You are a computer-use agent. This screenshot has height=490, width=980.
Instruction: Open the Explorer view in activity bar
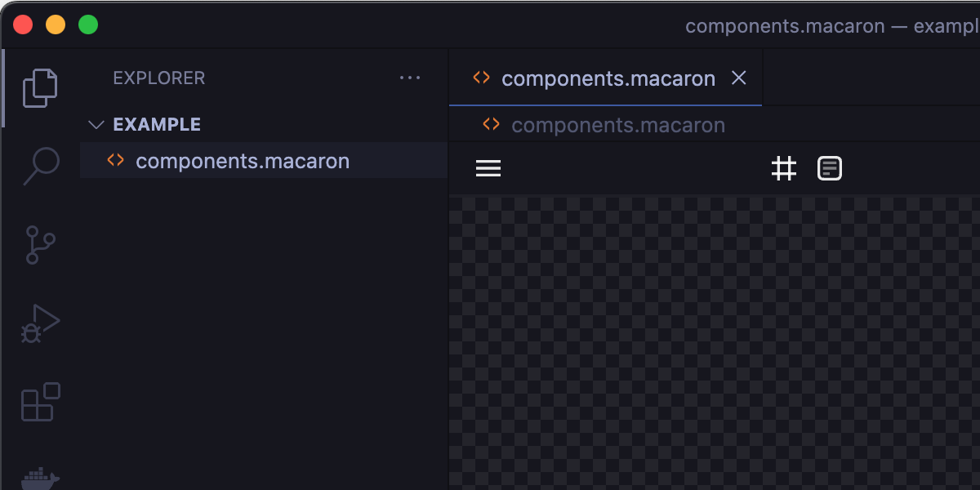[x=39, y=88]
